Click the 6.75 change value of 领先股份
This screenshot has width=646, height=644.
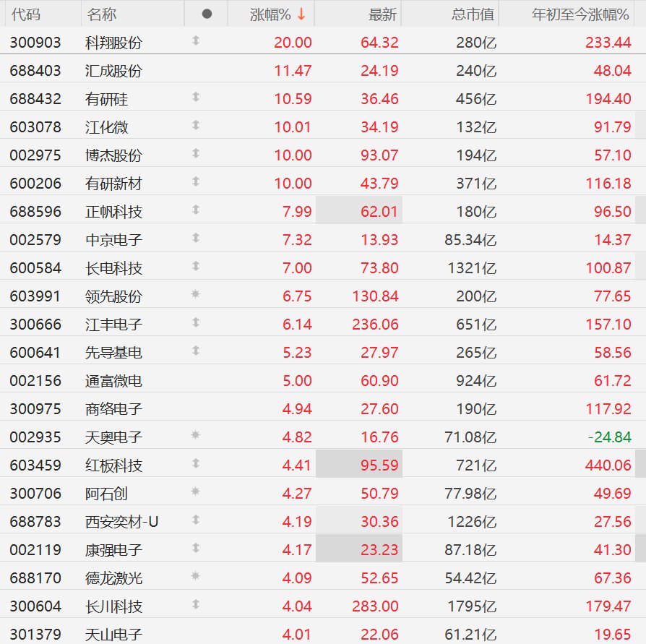coord(297,296)
